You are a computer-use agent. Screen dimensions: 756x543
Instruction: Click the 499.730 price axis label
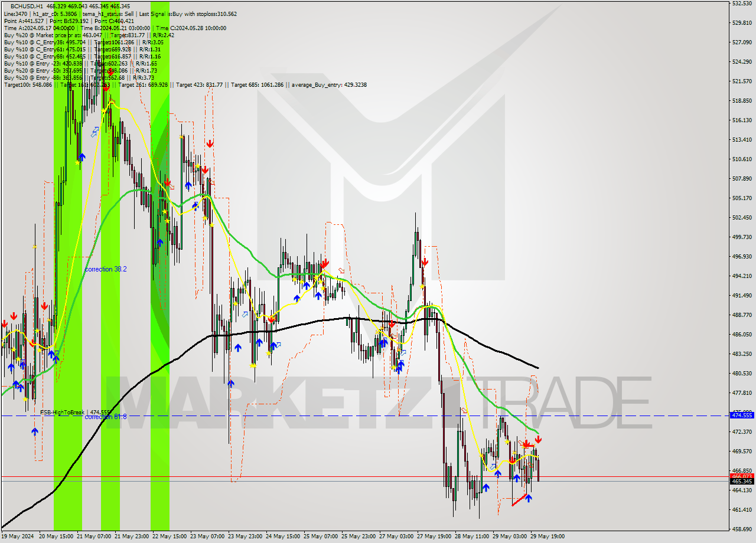(742, 237)
